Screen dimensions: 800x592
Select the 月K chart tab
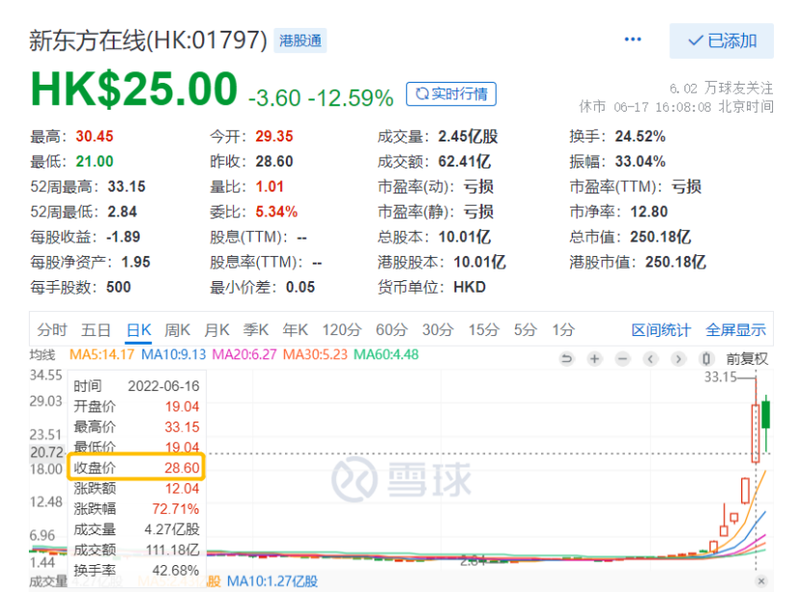tap(217, 330)
